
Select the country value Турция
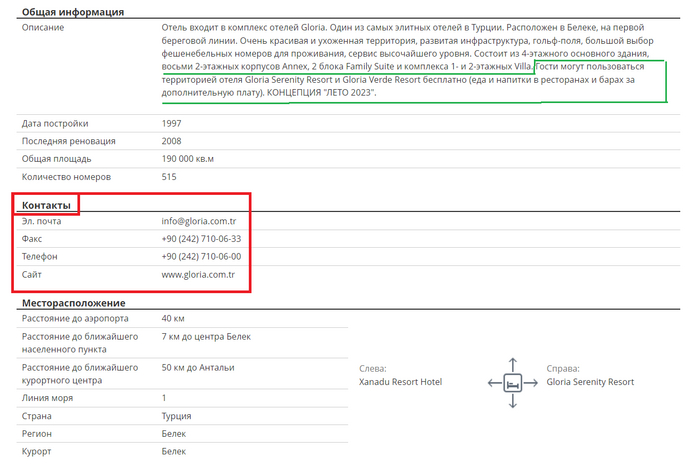coord(176,416)
